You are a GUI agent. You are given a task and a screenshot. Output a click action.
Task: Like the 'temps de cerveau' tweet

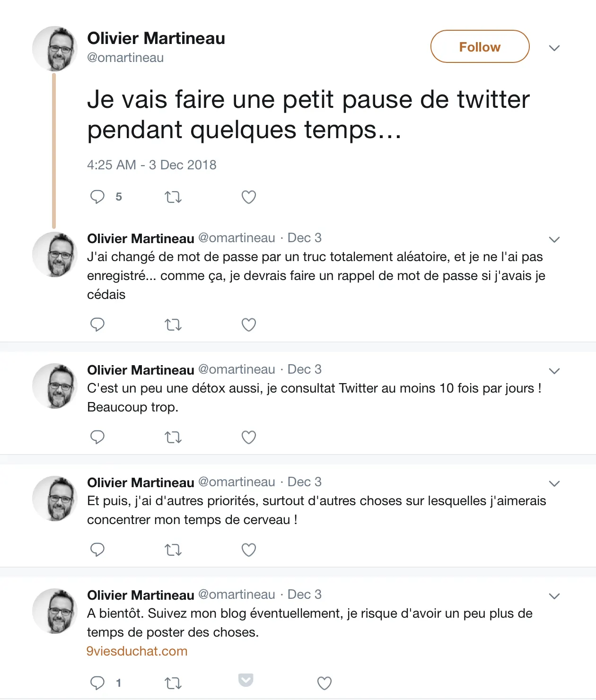tap(249, 550)
